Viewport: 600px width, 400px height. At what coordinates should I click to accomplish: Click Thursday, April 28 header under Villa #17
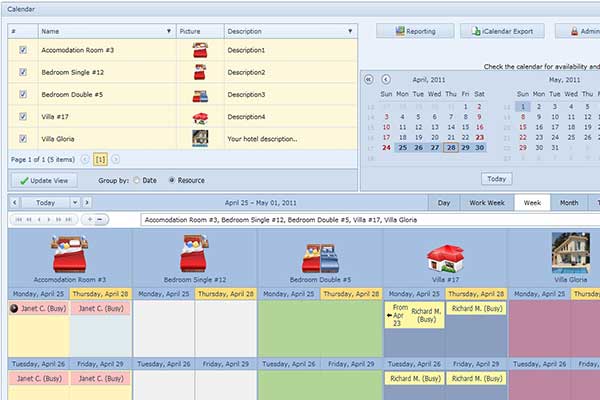click(x=476, y=294)
